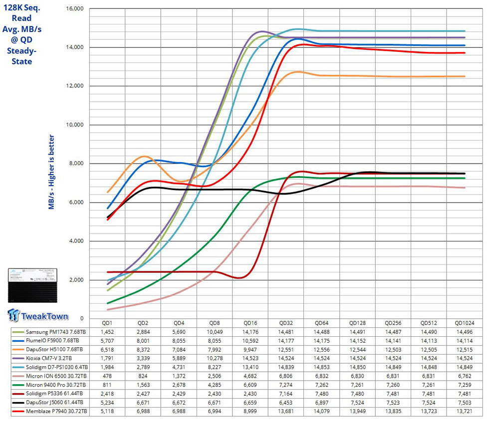
Task: Click the DapuStor J5060 black legend line
Action: (x=18, y=403)
